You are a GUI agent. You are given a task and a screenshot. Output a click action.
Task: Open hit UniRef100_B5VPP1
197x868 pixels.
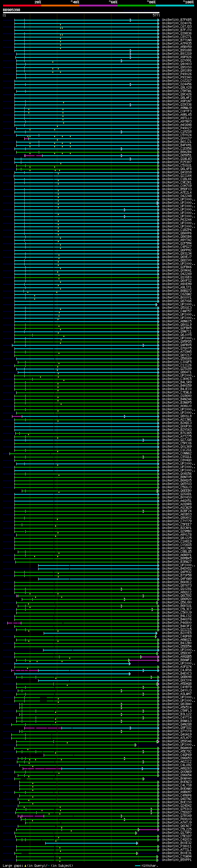pos(177,860)
